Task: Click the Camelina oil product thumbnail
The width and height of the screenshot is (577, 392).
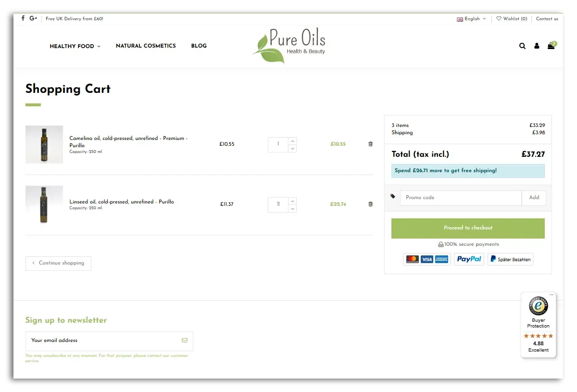Action: (44, 144)
